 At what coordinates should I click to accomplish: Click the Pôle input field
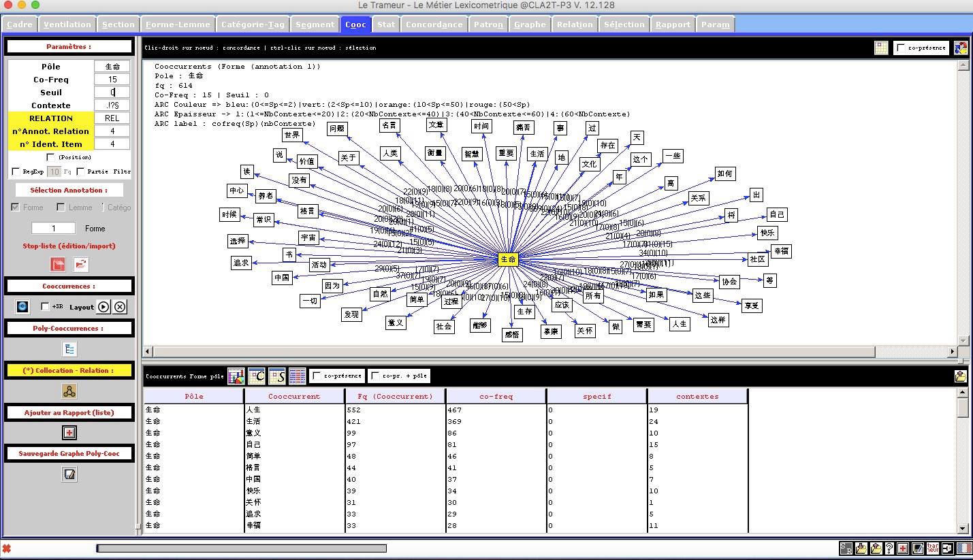[x=112, y=67]
